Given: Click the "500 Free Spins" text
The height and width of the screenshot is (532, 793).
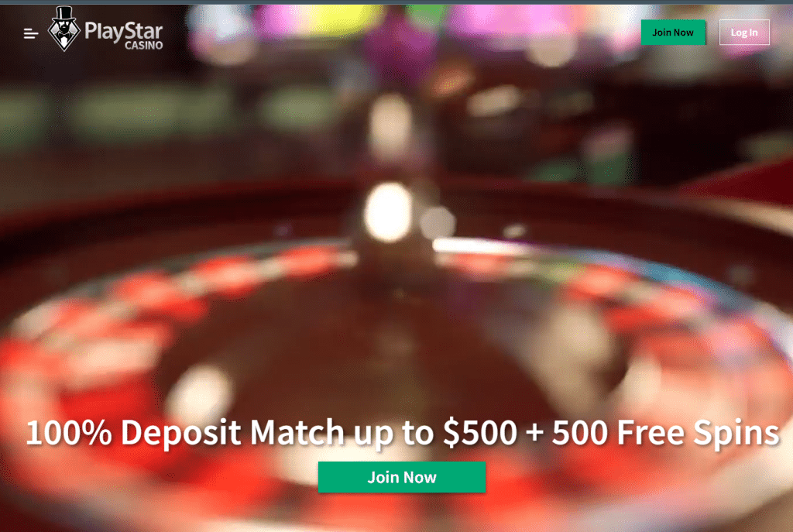Looking at the screenshot, I should [x=665, y=433].
